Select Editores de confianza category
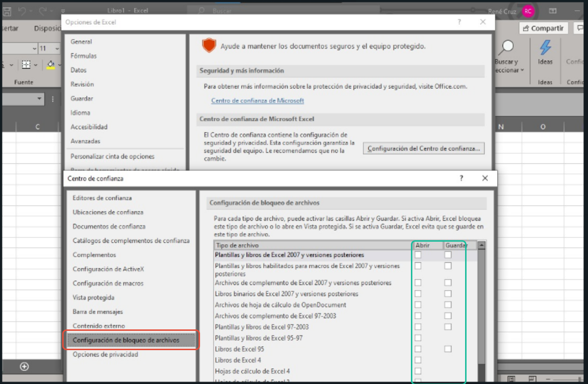Viewport: 588px width, 384px height. pos(102,198)
